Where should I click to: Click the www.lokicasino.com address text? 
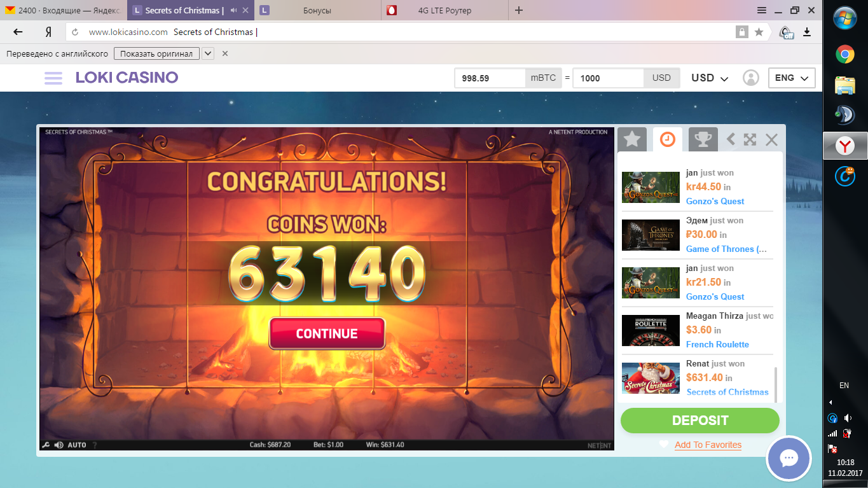(x=128, y=32)
